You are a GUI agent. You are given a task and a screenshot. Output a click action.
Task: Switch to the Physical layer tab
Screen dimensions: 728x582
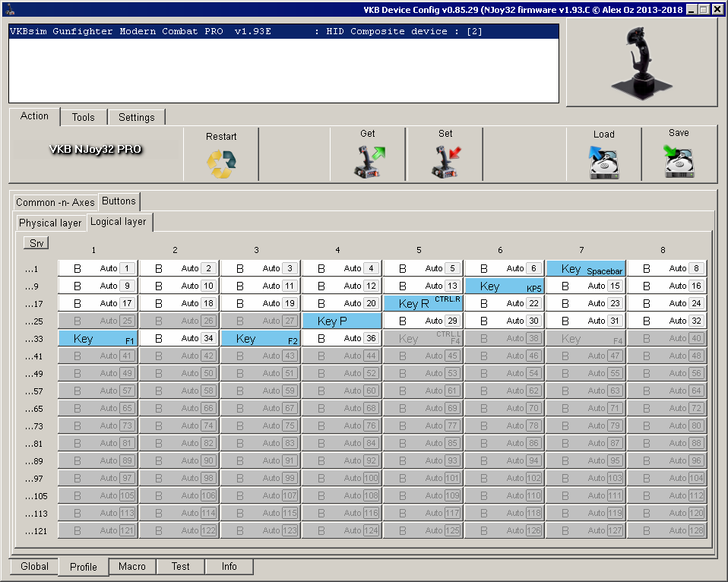click(x=50, y=223)
